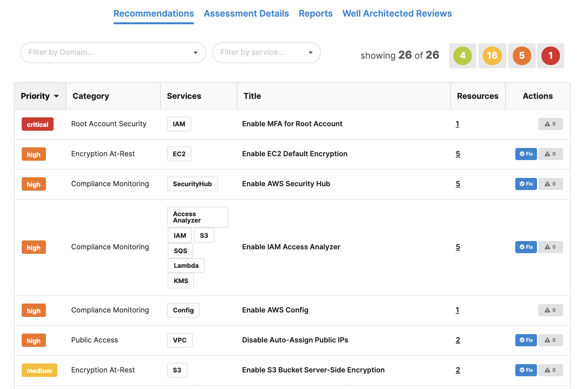
Task: Go to Well Architected Reviews tab
Action: point(397,13)
